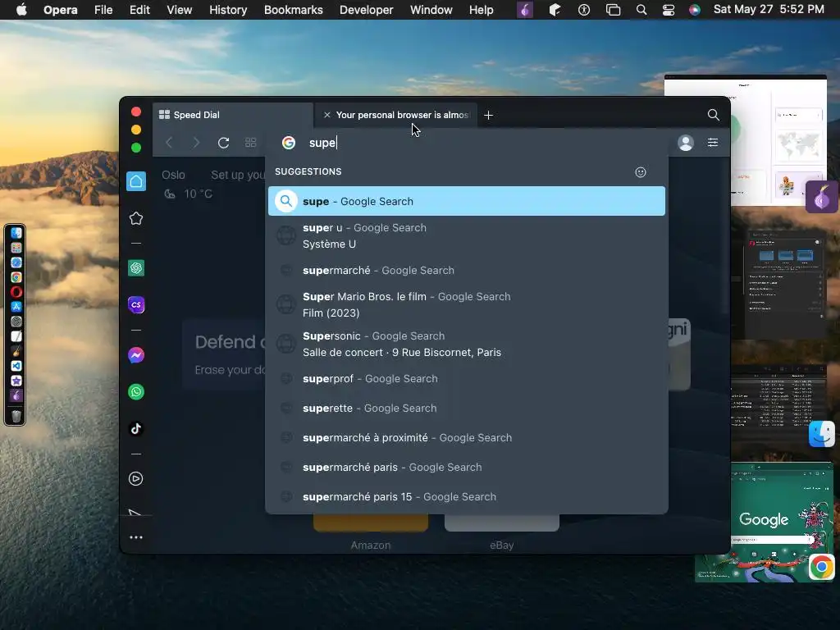The height and width of the screenshot is (630, 840).
Task: Open WhatsApp in the Opera sidebar
Action: tap(136, 392)
